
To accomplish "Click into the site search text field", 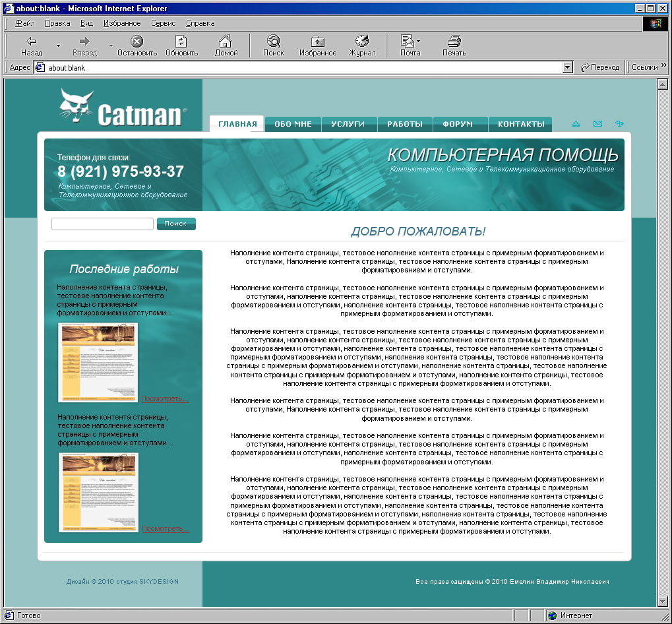I will (102, 224).
